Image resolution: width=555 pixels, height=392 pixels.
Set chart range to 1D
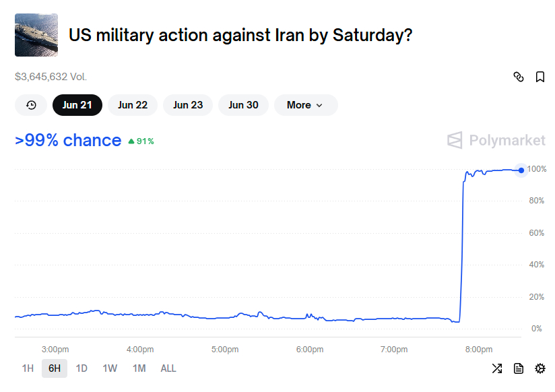point(81,368)
